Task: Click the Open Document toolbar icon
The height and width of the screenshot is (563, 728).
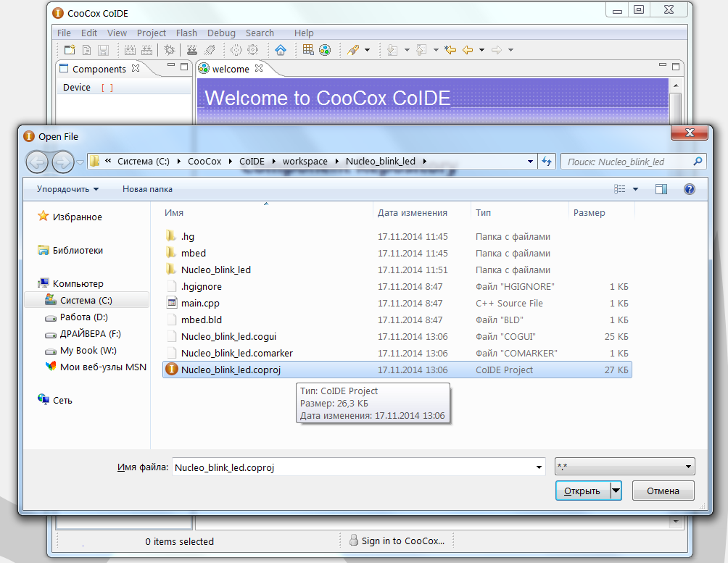Action: (86, 49)
